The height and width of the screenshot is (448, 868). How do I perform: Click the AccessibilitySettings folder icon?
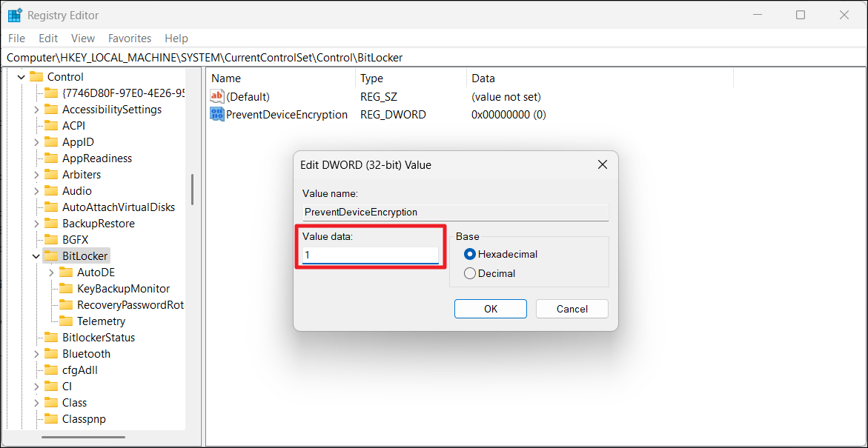pyautogui.click(x=51, y=110)
